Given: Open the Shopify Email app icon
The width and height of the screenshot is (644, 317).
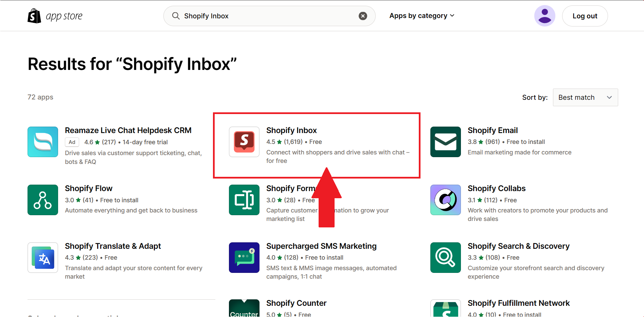Looking at the screenshot, I should pyautogui.click(x=446, y=142).
